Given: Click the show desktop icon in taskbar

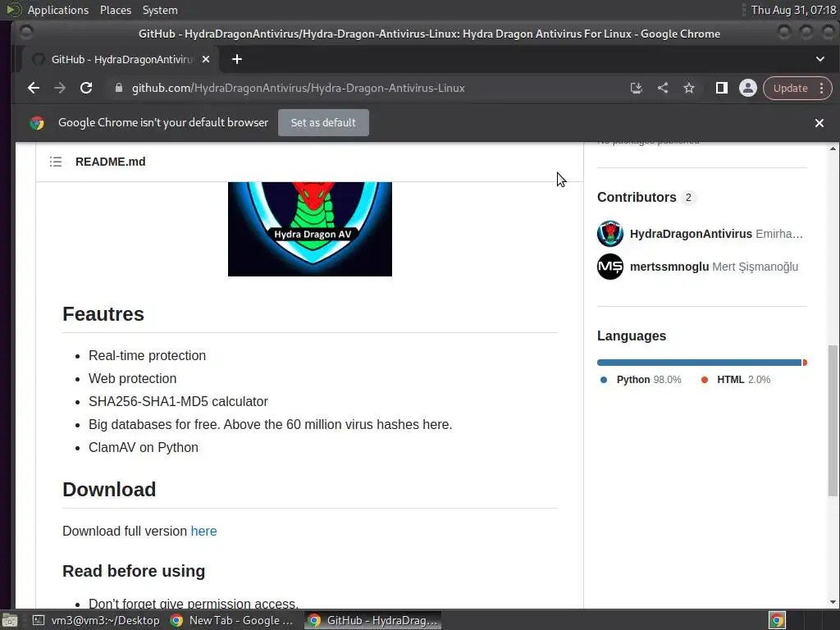Looking at the screenshot, I should pyautogui.click(x=10, y=620).
